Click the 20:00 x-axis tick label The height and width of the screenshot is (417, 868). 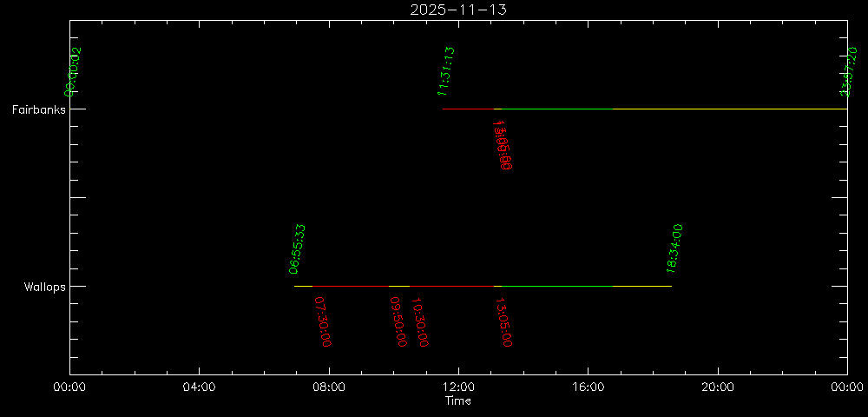[717, 387]
